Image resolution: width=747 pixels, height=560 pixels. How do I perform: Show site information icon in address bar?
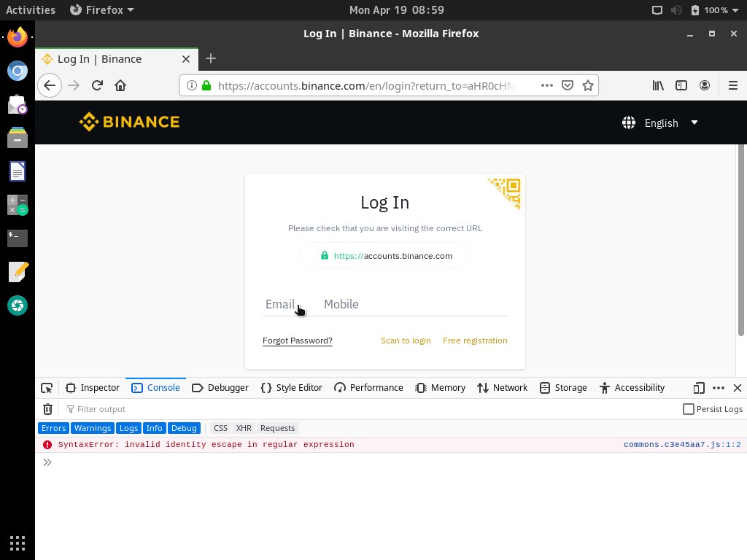[x=192, y=86]
